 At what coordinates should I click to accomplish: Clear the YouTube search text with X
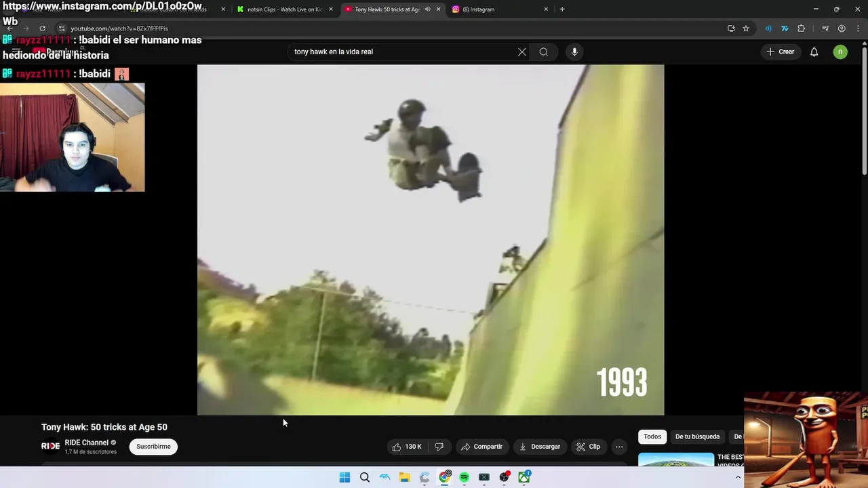pyautogui.click(x=522, y=52)
